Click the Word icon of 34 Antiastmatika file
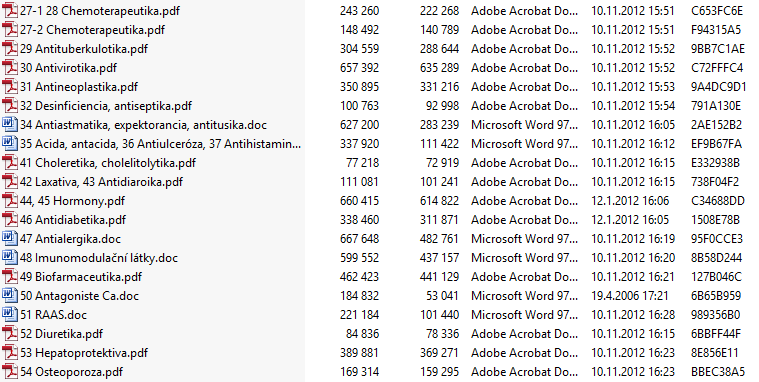759x382 pixels. 10,125
